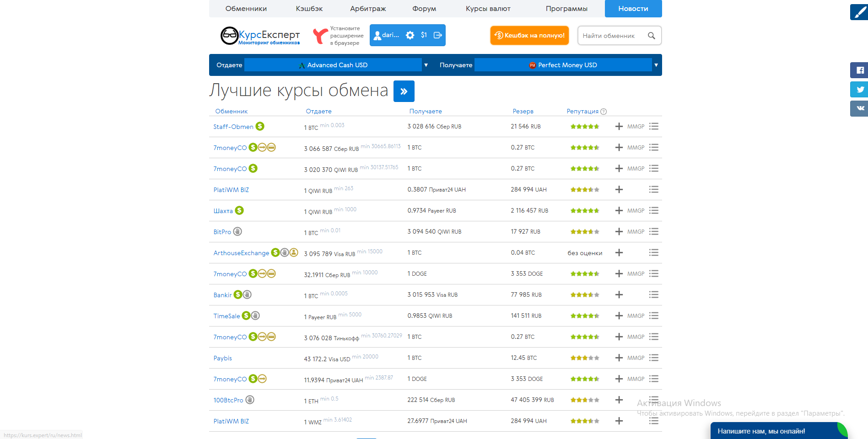
Task: Open the Advanced Cash USD give dropdown
Action: (x=333, y=65)
